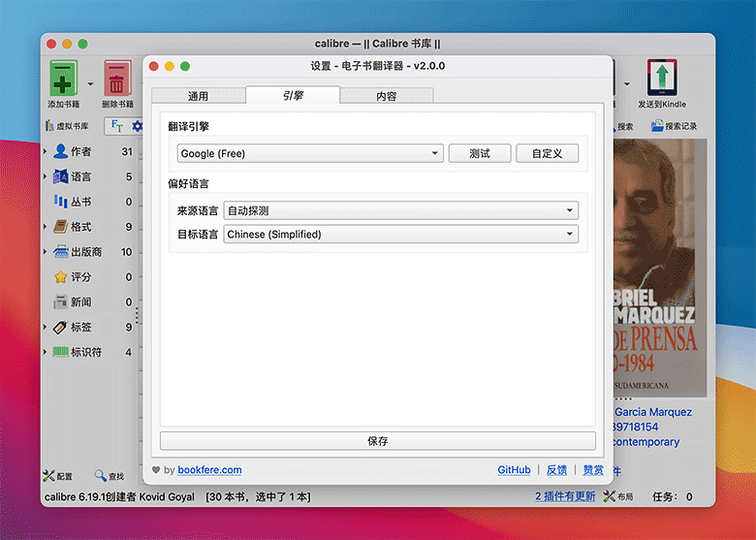Open the '2 插件有更新' link

[x=565, y=496]
